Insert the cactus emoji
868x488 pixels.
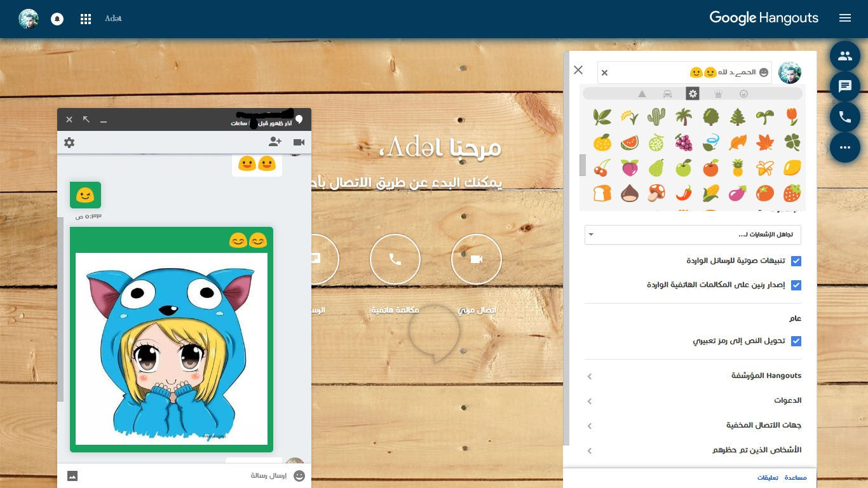pyautogui.click(x=656, y=116)
